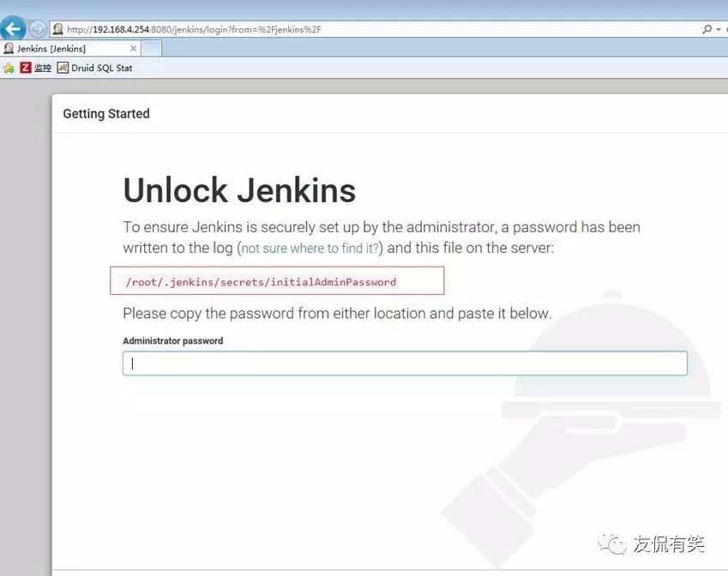Click the Druid SQL Stat bookmark icon
The width and height of the screenshot is (728, 576).
63,68
